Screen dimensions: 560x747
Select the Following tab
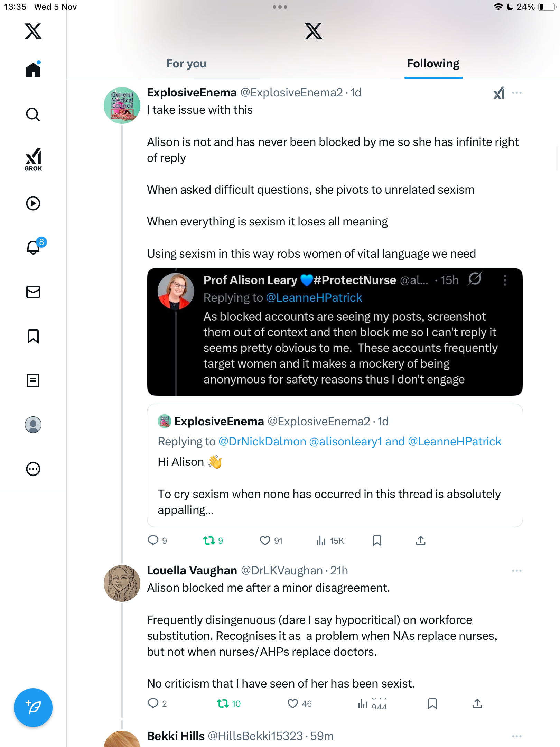click(433, 64)
